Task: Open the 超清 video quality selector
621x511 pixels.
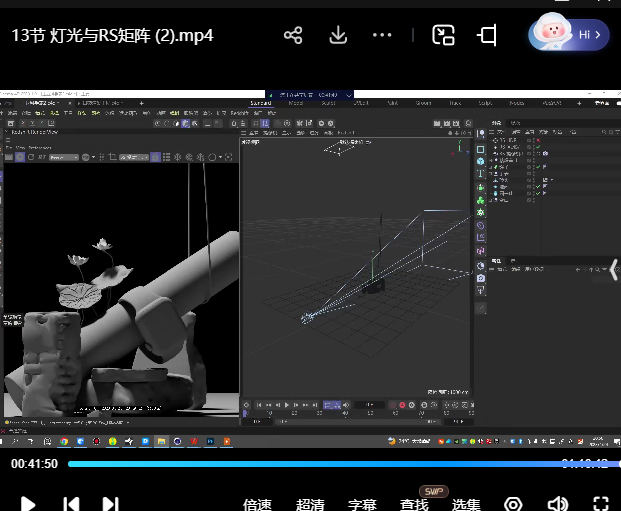Action: (310, 504)
